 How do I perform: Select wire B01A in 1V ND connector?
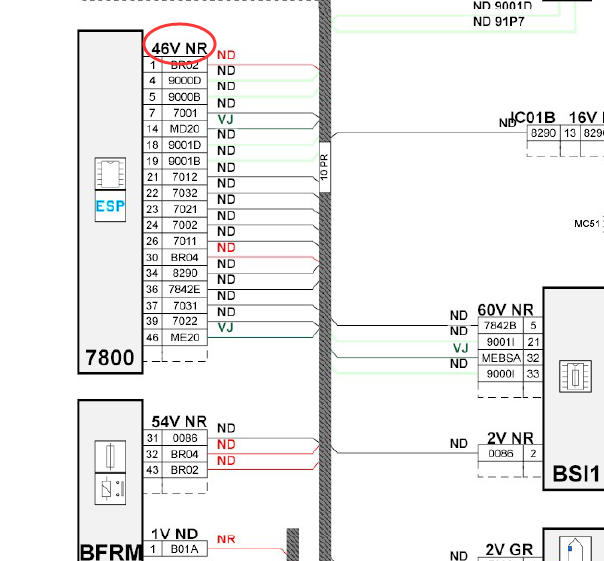(x=185, y=549)
